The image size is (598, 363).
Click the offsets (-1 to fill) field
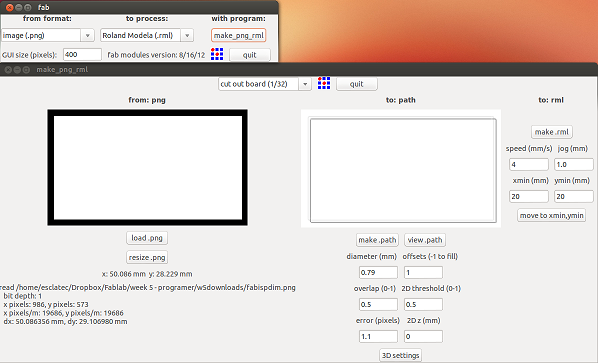pos(423,272)
